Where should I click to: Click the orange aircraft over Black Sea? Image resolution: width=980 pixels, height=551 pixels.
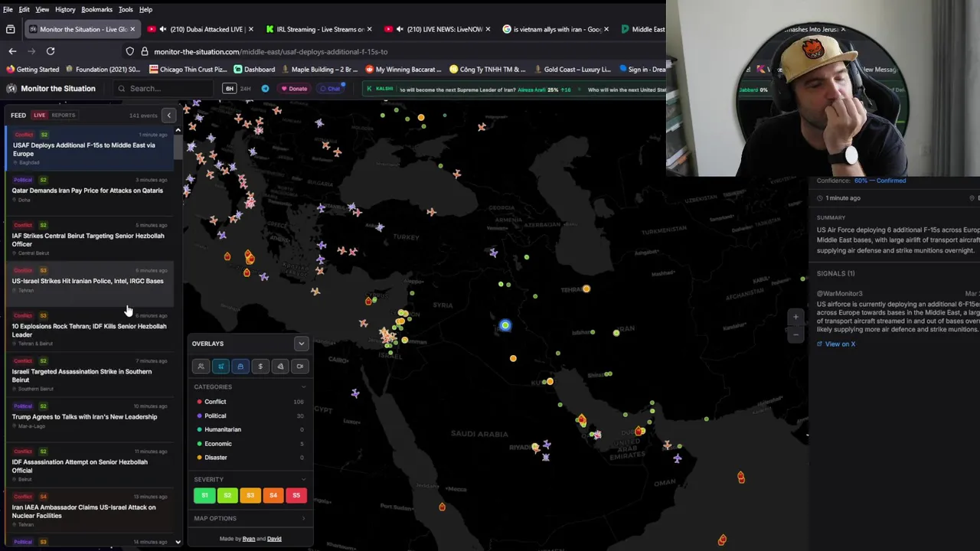coord(457,174)
